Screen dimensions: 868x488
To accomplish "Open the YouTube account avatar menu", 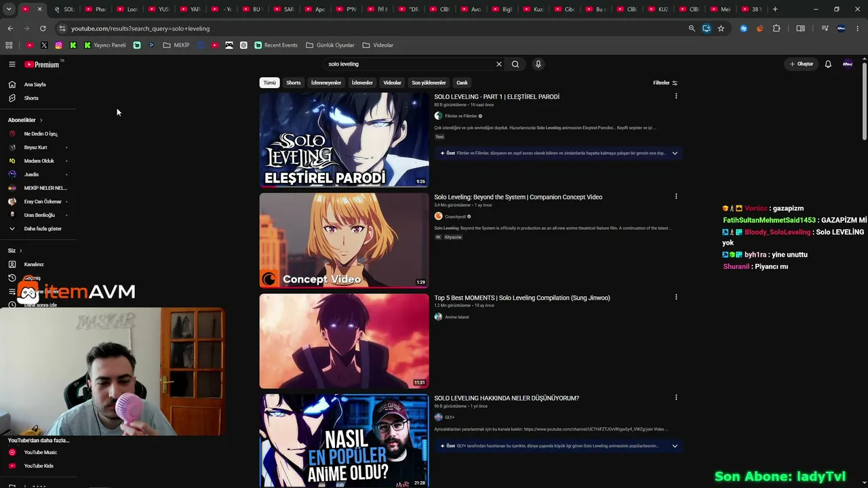I will tap(848, 64).
